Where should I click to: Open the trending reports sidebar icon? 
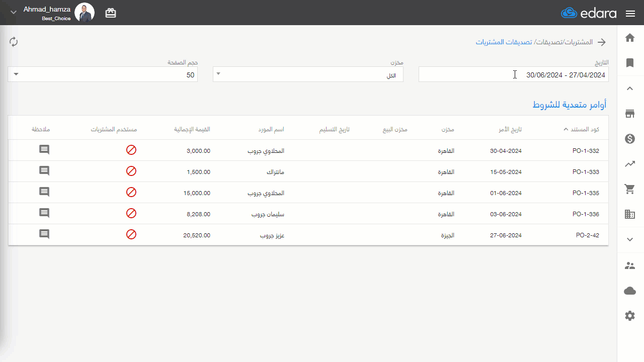pos(630,164)
